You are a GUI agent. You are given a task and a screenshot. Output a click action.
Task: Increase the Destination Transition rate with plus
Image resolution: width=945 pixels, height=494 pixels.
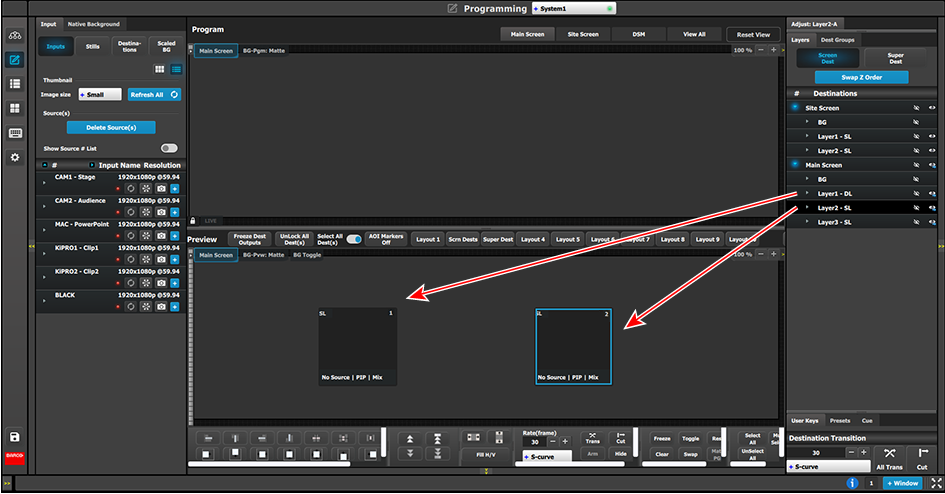864,452
